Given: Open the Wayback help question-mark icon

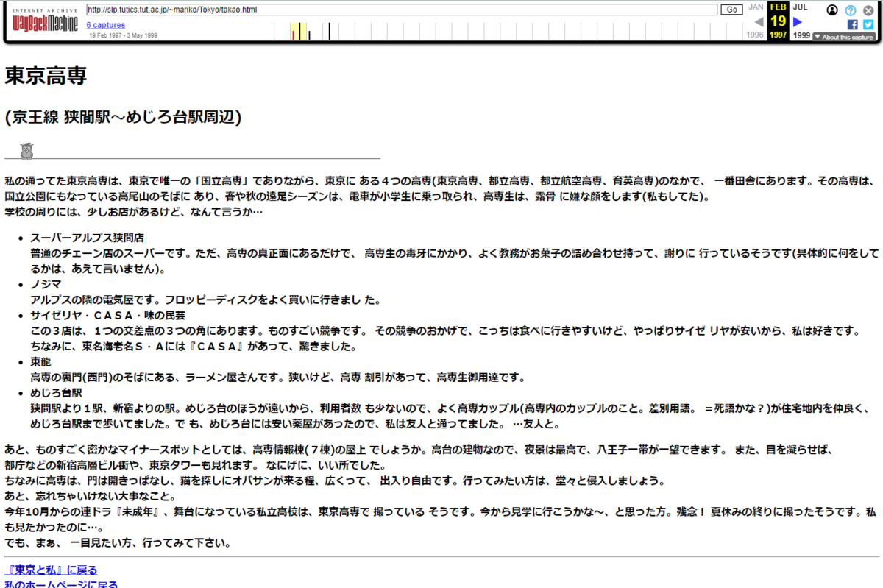Looking at the screenshot, I should pyautogui.click(x=851, y=10).
